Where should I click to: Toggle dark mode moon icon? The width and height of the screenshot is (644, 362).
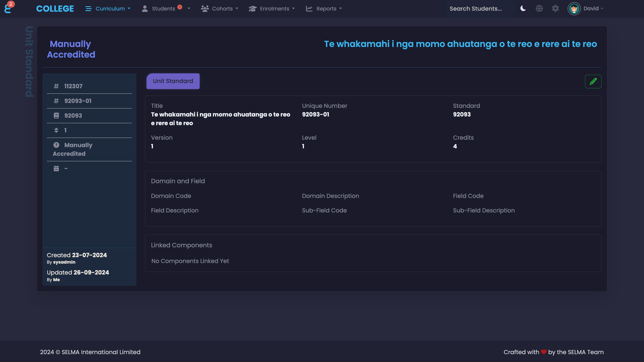pyautogui.click(x=523, y=8)
